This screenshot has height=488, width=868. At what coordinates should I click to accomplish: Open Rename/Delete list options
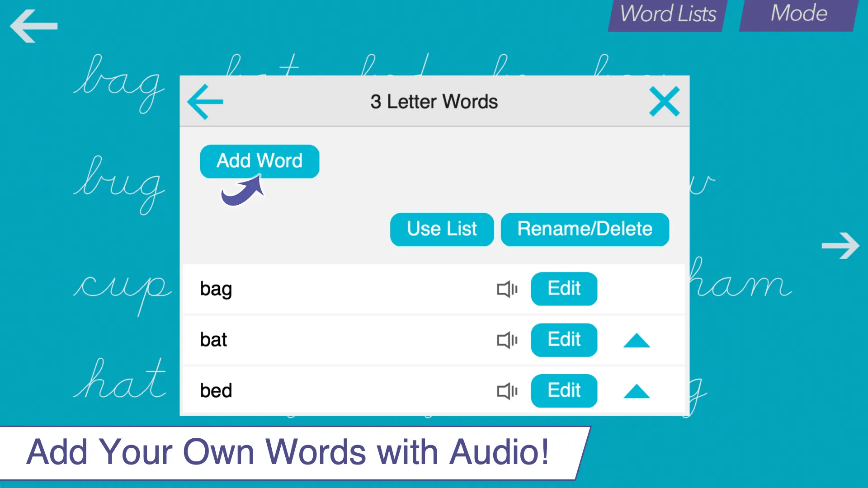[x=584, y=229]
